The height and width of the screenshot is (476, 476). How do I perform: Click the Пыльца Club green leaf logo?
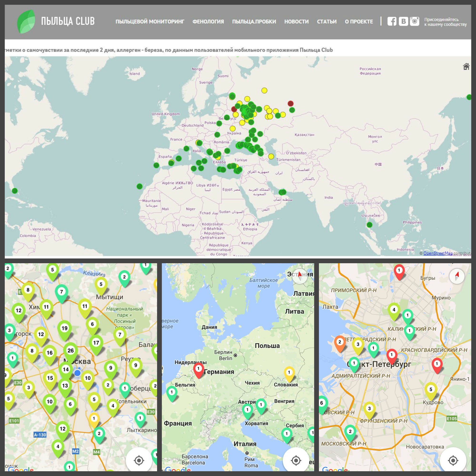(26, 22)
